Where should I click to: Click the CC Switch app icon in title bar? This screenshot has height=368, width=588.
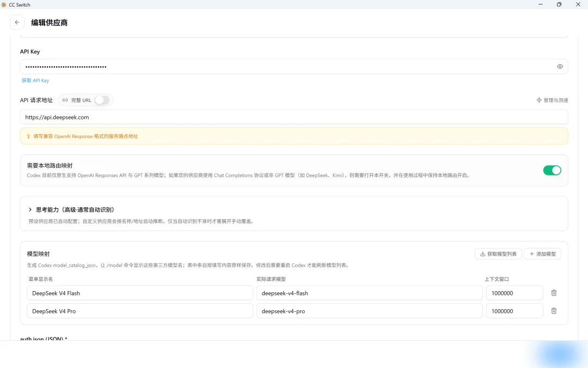pyautogui.click(x=4, y=4)
